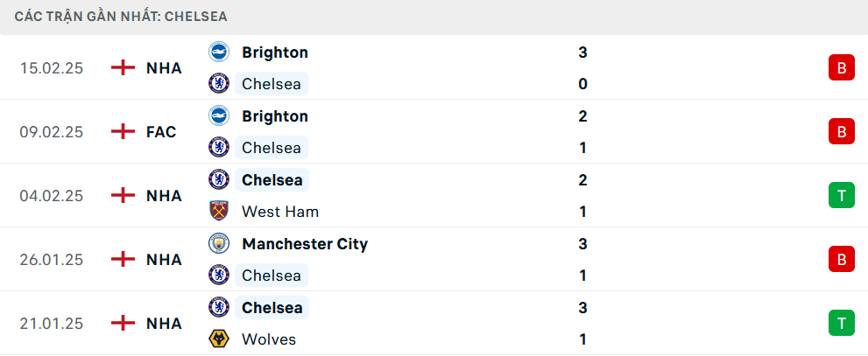Click the Manchester City crest icon
Viewport: 868px width, 356px height.
click(x=218, y=243)
